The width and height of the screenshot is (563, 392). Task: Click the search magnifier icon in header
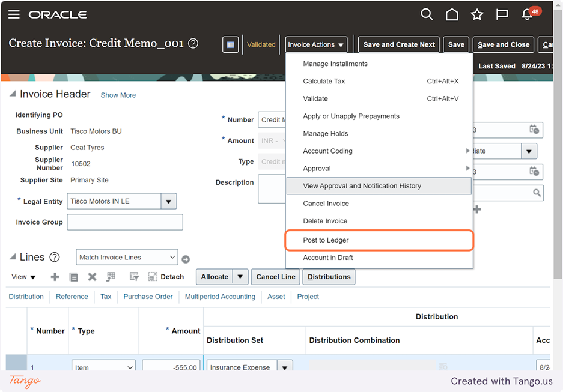(427, 14)
